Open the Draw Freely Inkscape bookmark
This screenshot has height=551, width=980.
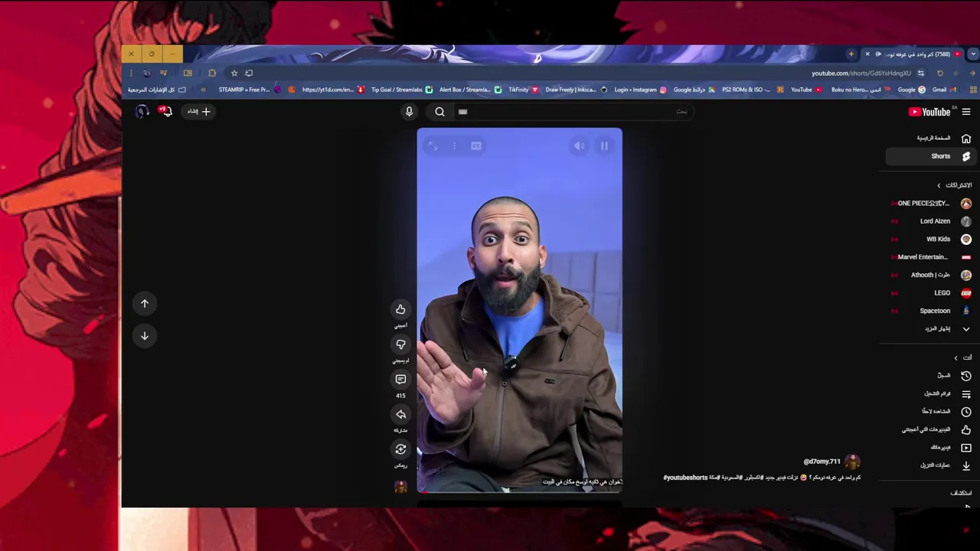tap(576, 90)
